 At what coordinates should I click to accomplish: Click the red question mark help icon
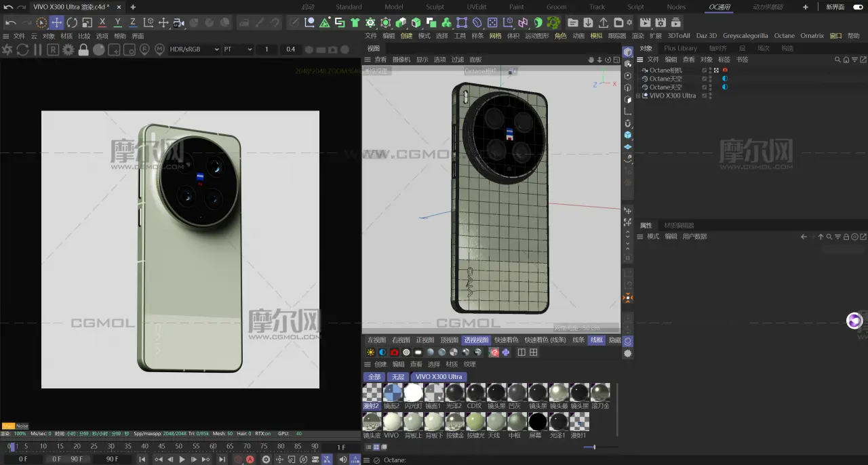pos(494,352)
